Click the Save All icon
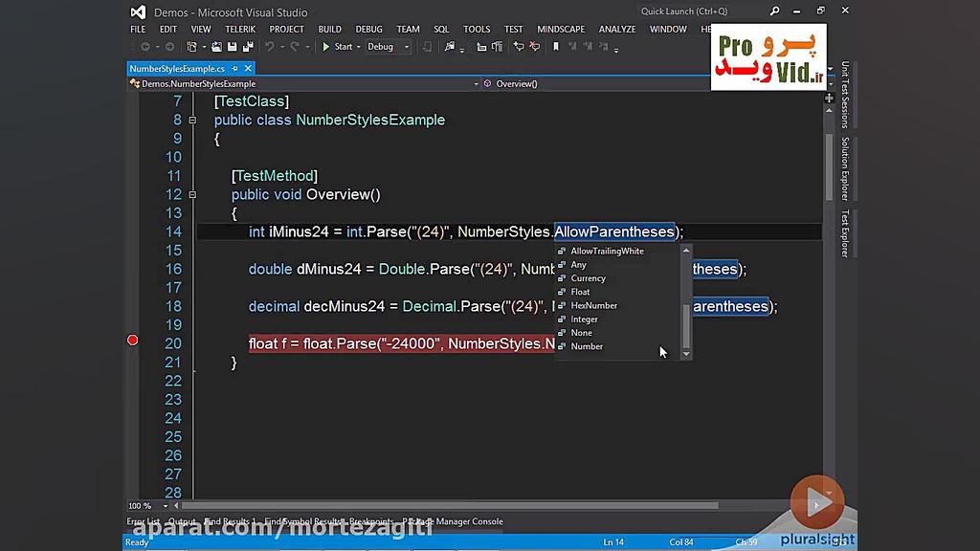 249,46
